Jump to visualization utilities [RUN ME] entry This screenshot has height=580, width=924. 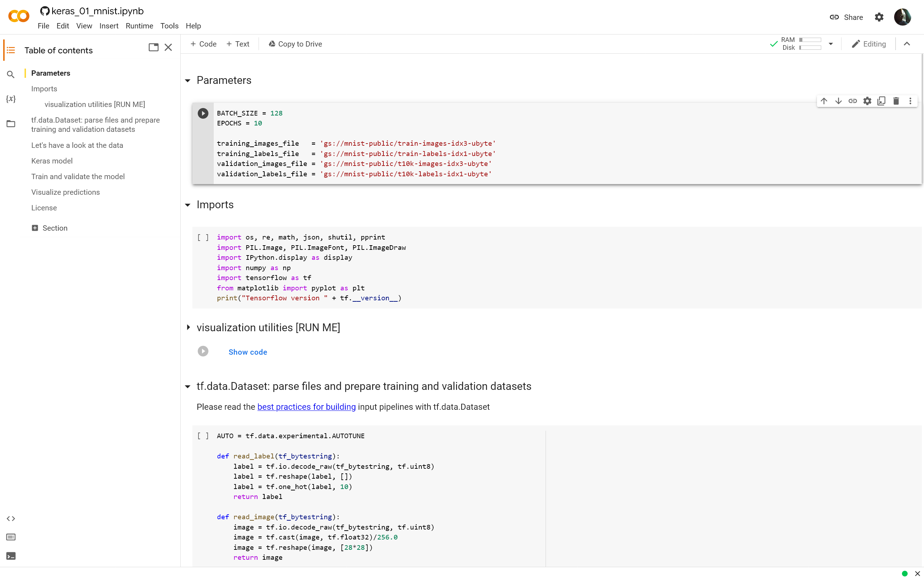[x=95, y=104]
